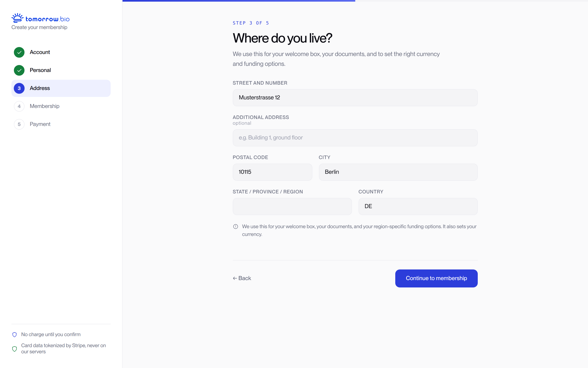Click the 'STATE / PROVINCE / REGION' label
The height and width of the screenshot is (368, 588).
point(268,192)
